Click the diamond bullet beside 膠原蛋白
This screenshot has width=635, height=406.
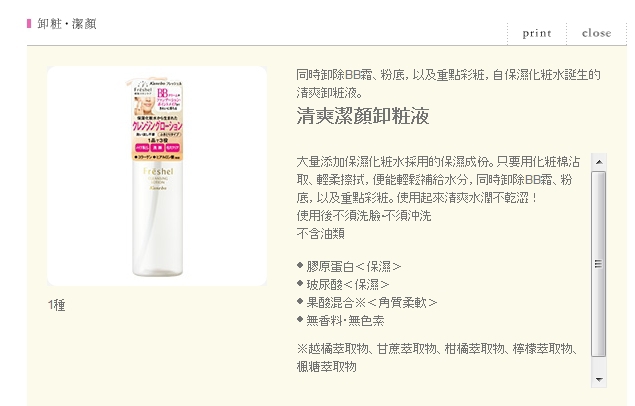[x=300, y=265]
